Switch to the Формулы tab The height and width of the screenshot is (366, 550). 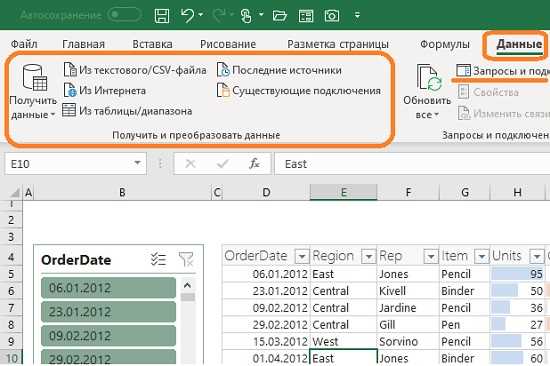[x=445, y=44]
